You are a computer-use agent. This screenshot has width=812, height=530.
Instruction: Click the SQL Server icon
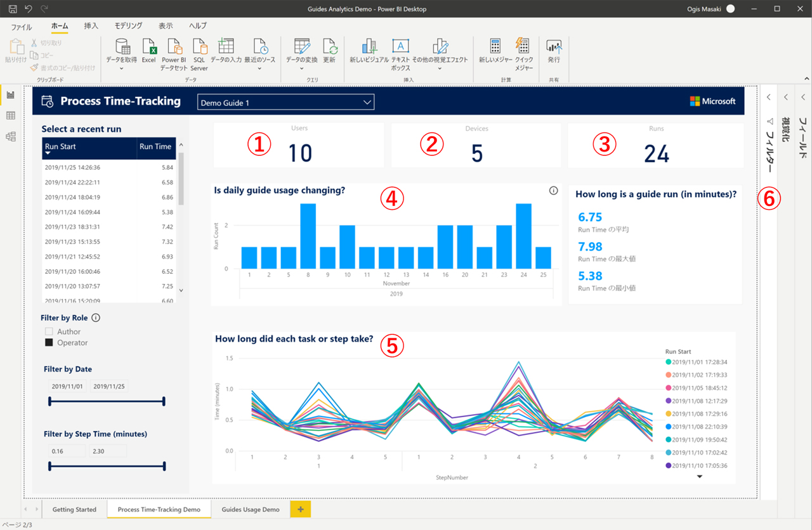point(199,46)
